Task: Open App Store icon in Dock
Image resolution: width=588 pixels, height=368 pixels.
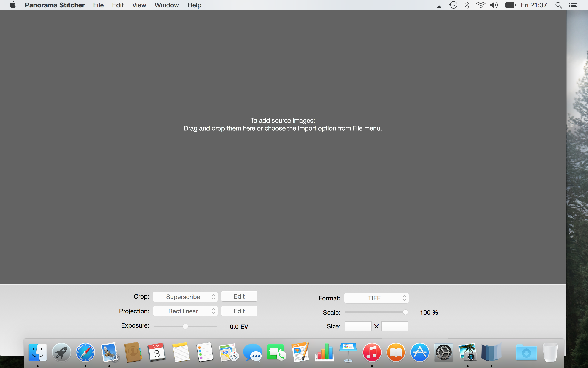Action: 420,352
